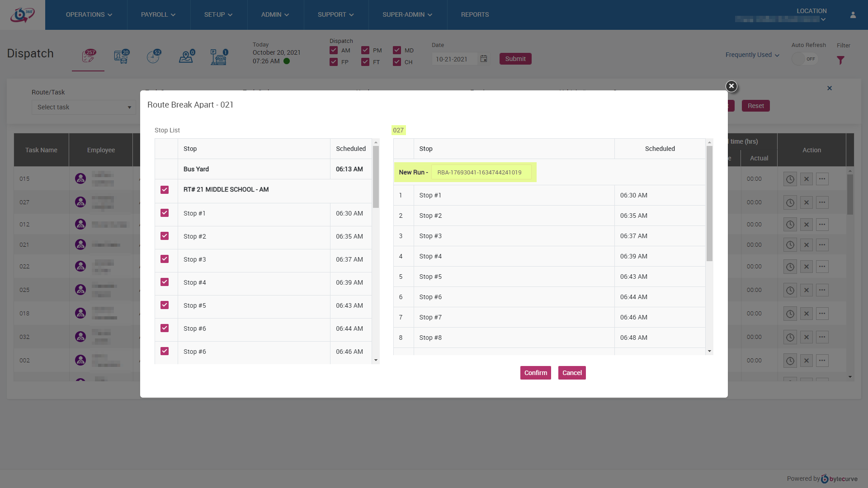Click clock icon in row 015 actions
868x488 pixels.
coord(790,179)
